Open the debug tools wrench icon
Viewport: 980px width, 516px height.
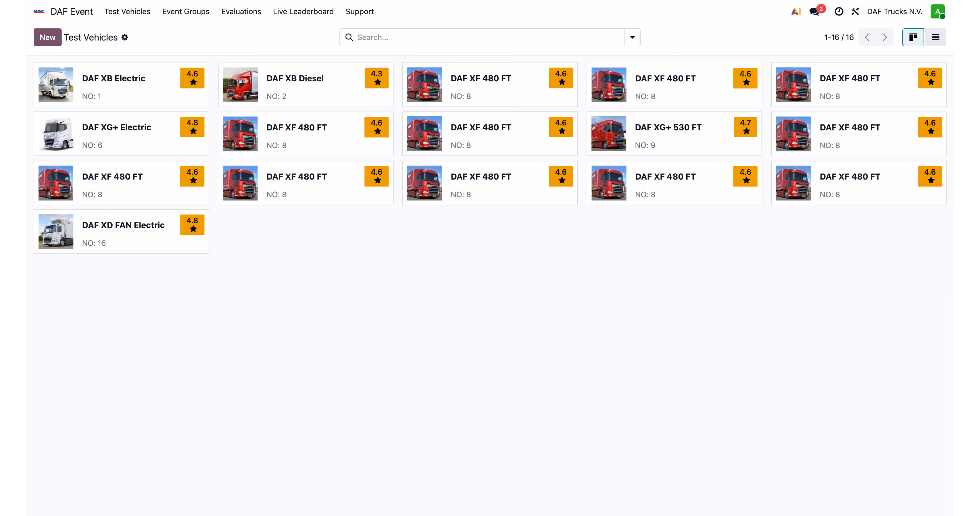pos(855,11)
